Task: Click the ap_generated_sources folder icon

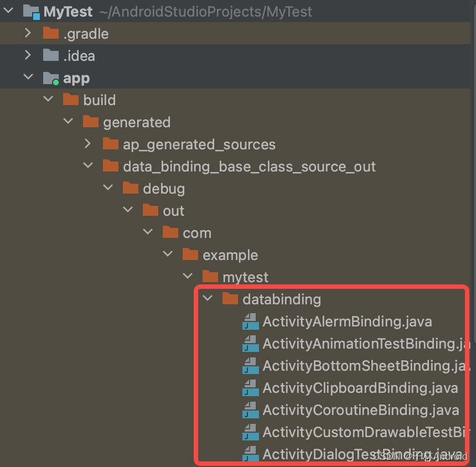Action: 111,143
